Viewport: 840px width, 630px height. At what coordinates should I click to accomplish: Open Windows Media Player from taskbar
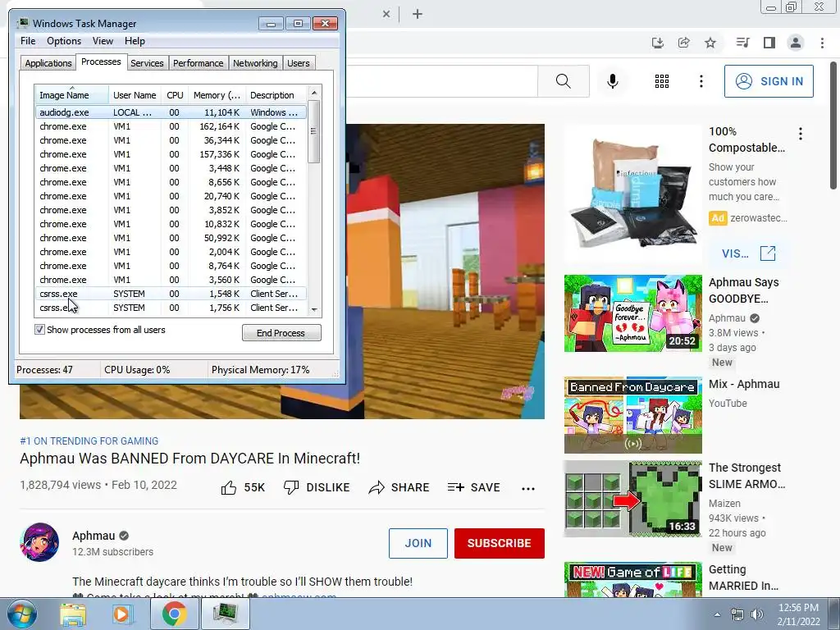click(121, 614)
